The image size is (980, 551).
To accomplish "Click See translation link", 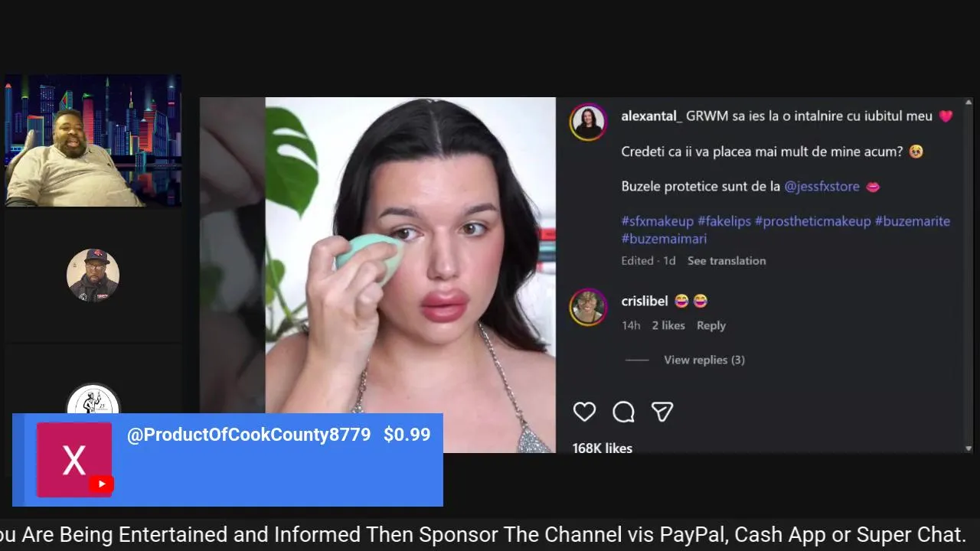I will pos(727,261).
